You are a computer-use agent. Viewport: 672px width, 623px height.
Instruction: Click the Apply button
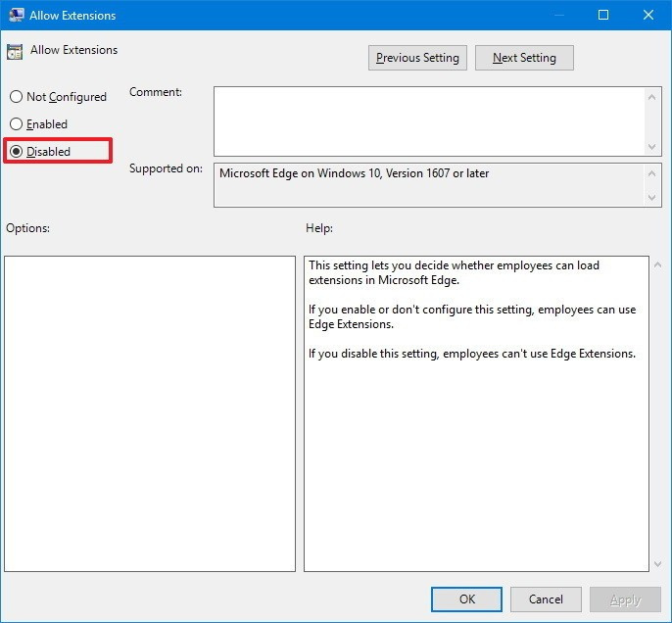click(x=625, y=599)
